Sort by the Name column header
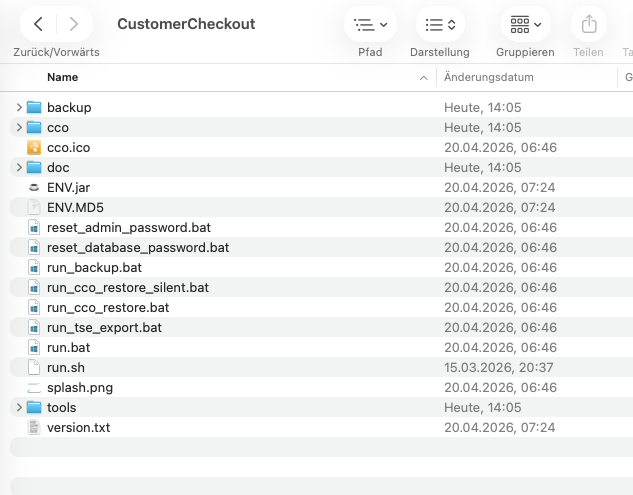This screenshot has height=495, width=633. 63,77
